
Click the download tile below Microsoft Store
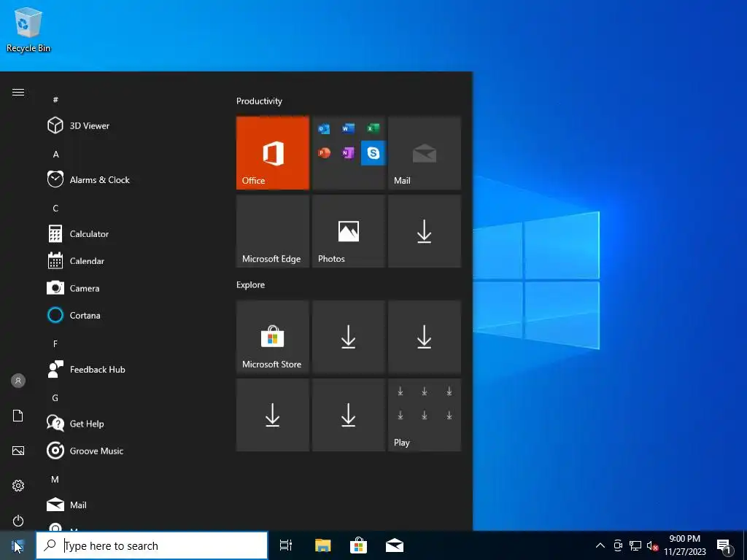(x=273, y=415)
